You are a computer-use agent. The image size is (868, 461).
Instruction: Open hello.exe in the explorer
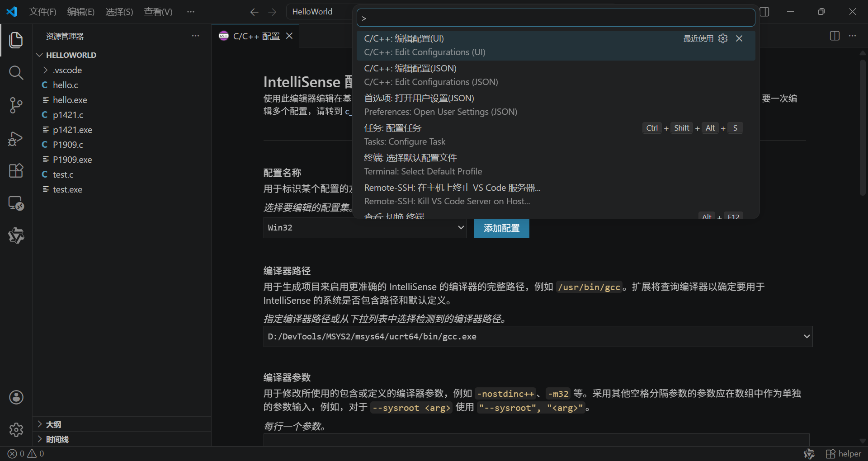pyautogui.click(x=70, y=100)
